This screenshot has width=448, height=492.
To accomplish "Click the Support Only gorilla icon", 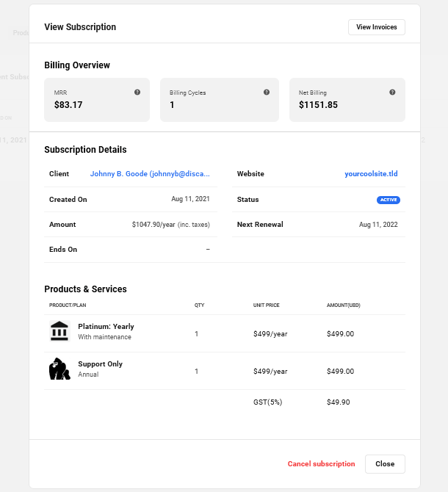I will point(59,369).
